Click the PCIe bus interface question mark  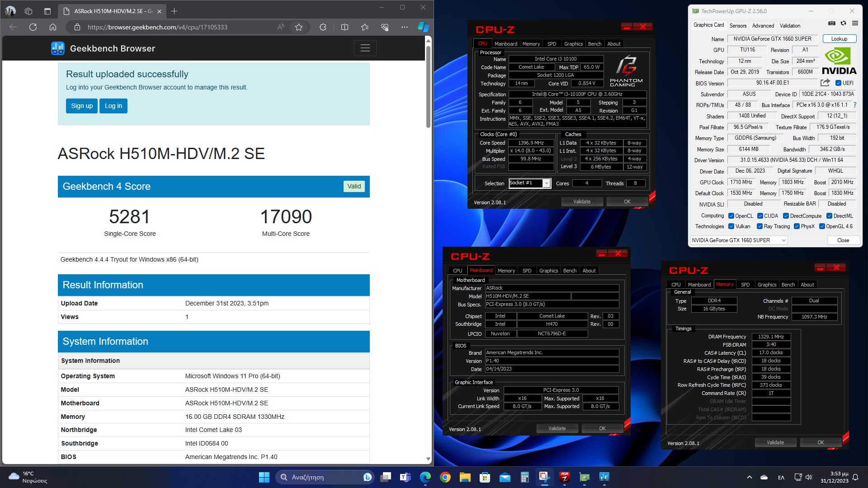click(x=854, y=105)
